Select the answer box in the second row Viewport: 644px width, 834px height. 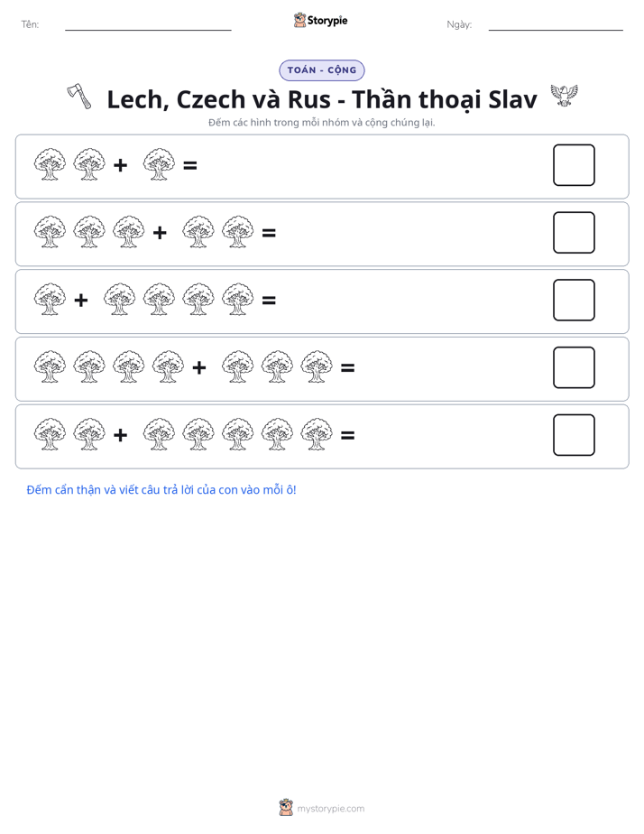point(574,233)
